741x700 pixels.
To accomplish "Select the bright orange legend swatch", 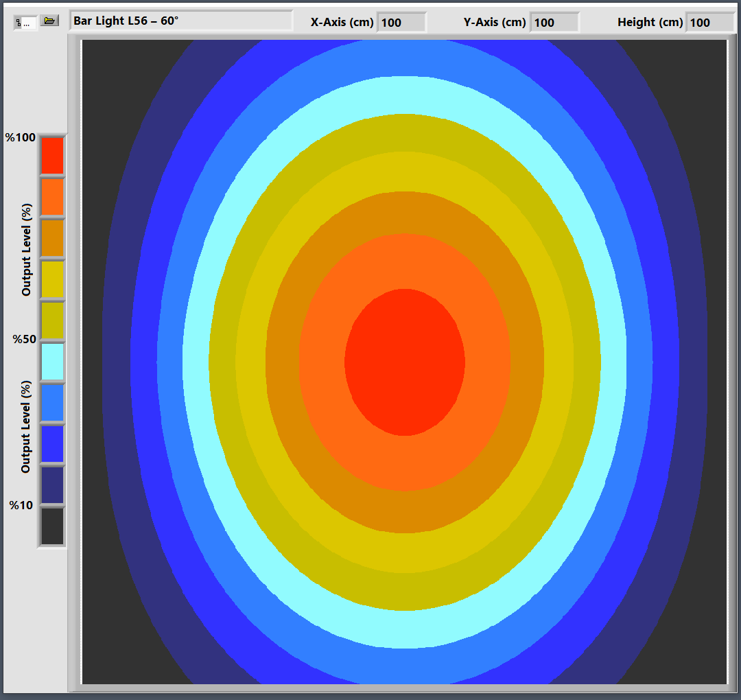I will coord(52,197).
